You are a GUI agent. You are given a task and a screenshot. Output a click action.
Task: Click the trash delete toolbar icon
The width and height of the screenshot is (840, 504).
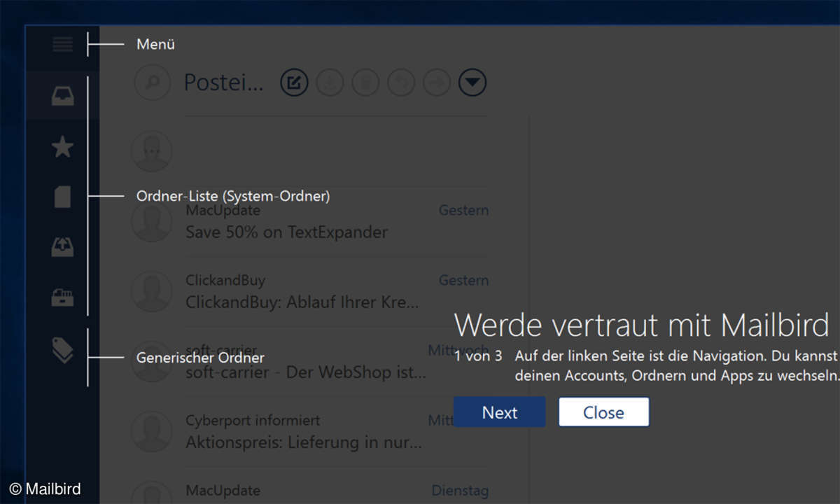(365, 83)
